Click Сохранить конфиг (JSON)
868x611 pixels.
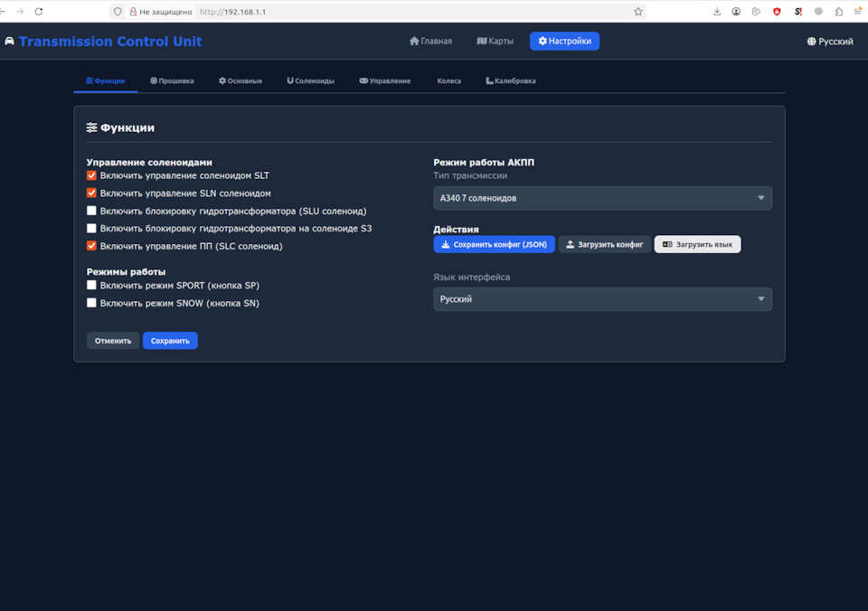494,244
